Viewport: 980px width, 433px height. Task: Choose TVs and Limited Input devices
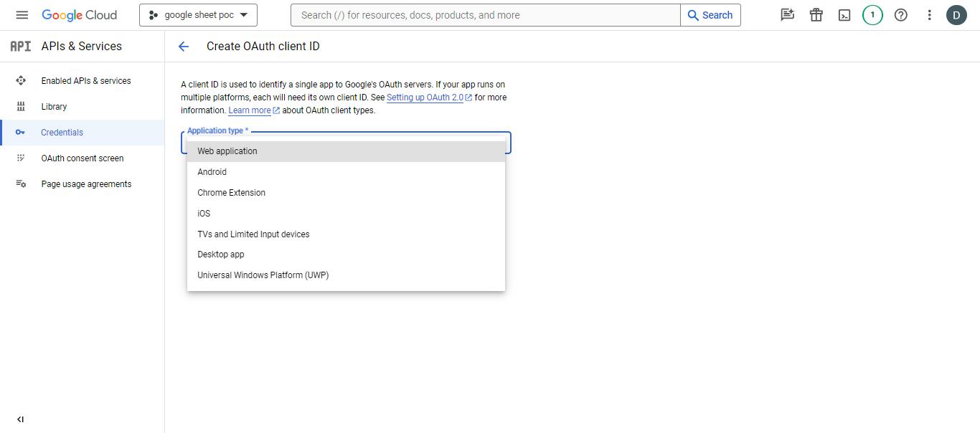point(346,234)
